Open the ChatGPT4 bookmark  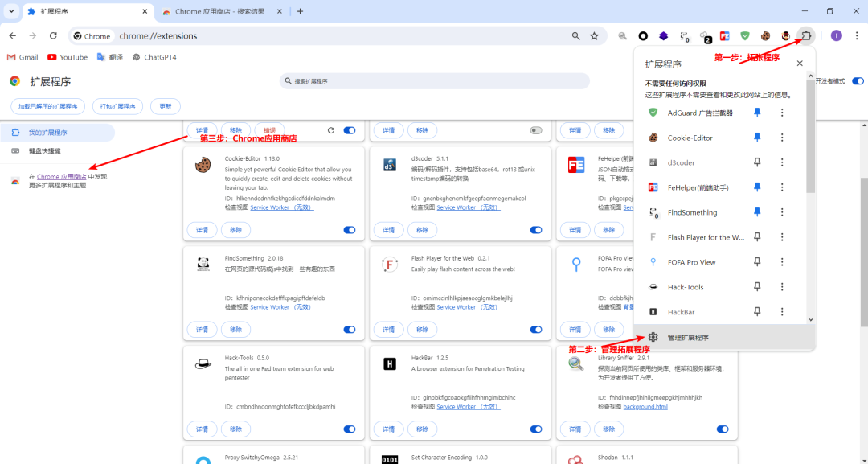pyautogui.click(x=154, y=57)
